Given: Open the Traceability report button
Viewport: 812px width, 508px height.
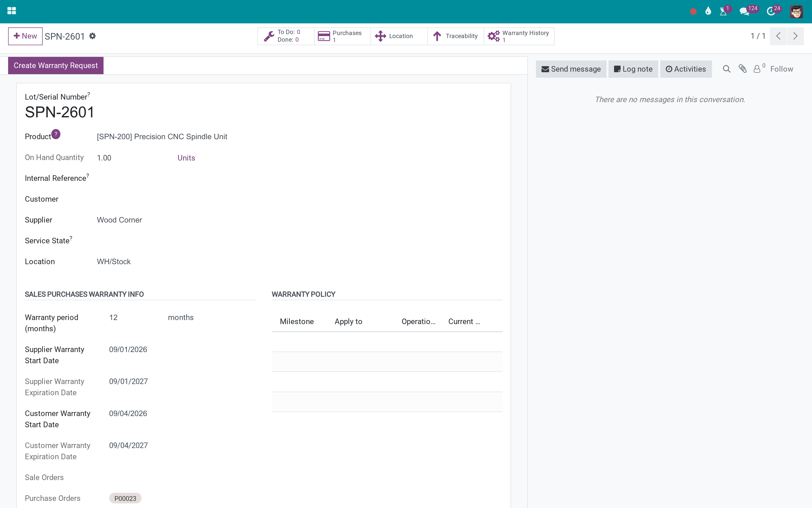Looking at the screenshot, I should coord(455,36).
